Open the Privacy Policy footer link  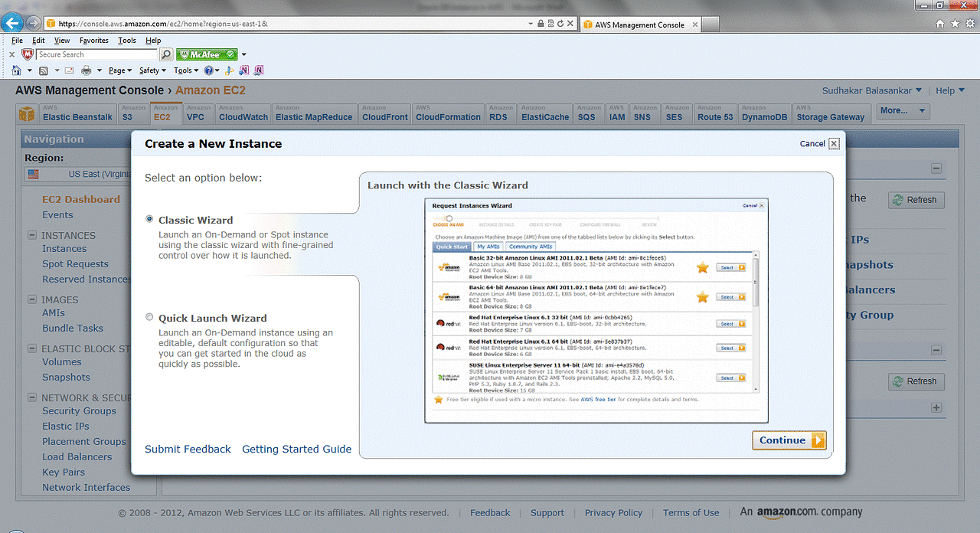pyautogui.click(x=613, y=513)
